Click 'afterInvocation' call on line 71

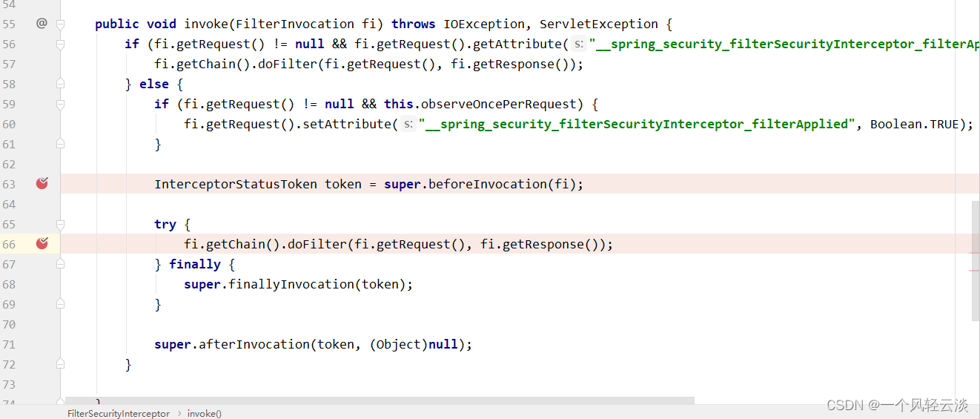[x=254, y=345]
